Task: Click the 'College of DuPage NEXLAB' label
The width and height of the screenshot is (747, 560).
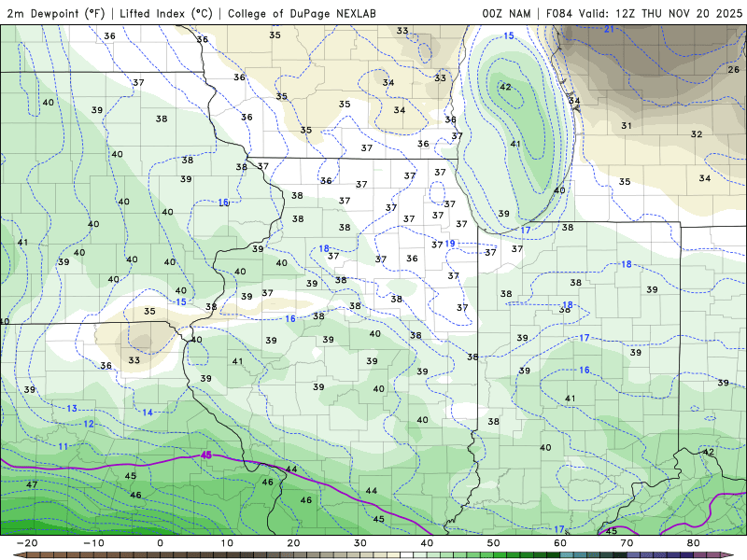Action: [302, 13]
